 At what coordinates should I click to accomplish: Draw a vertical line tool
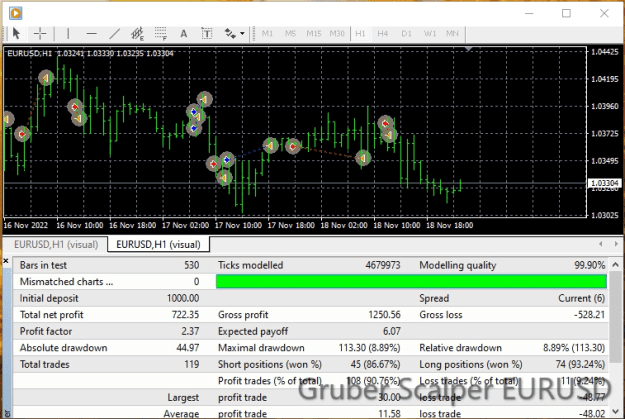pyautogui.click(x=68, y=33)
